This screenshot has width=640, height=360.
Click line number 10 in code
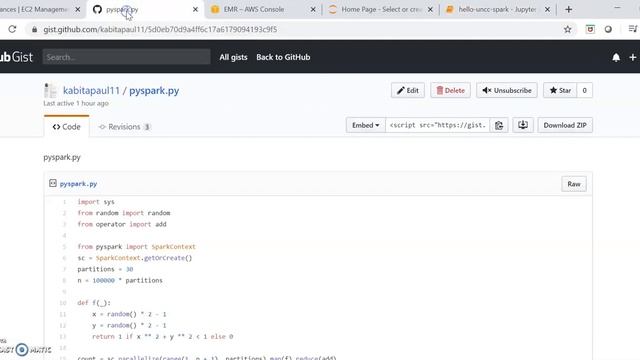coord(63,303)
